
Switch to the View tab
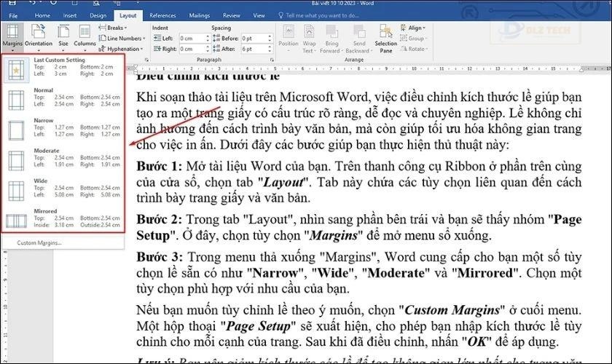[x=259, y=15]
